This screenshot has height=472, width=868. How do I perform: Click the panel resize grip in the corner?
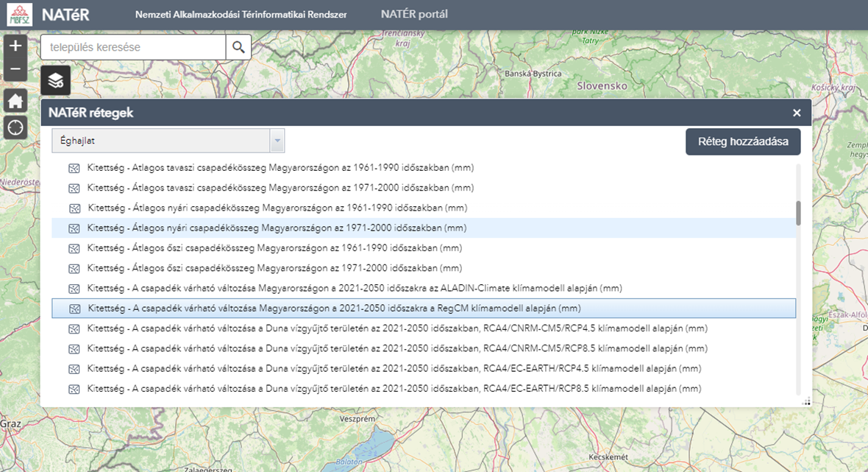[806, 401]
